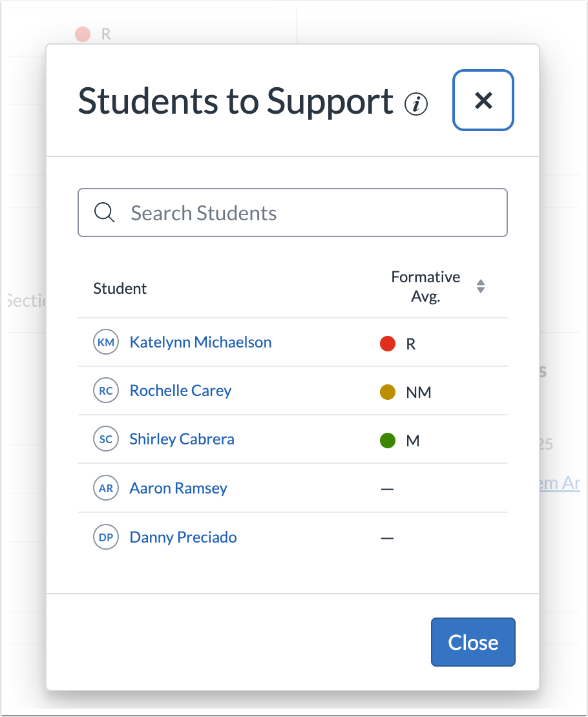Click the red status indicator for Katelynn Michaelson
588x717 pixels.
pos(387,343)
